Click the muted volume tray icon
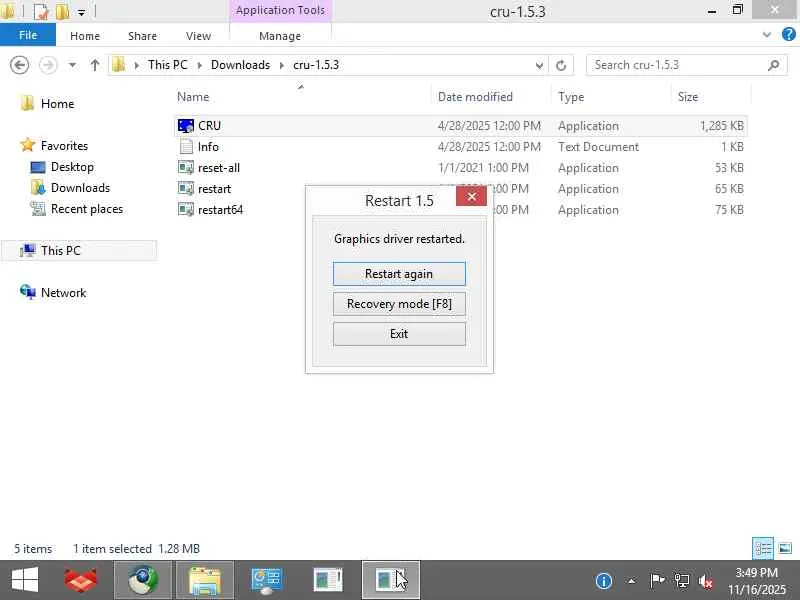 [706, 581]
